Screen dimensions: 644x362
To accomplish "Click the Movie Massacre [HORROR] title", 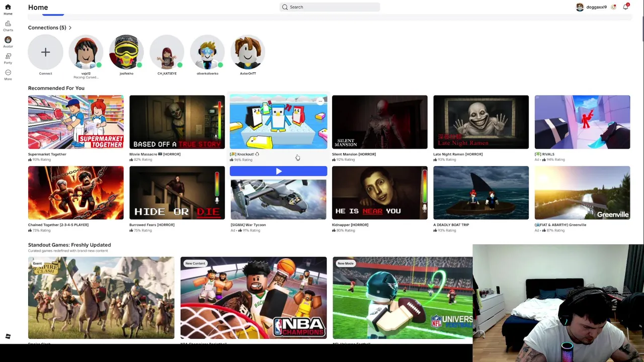I will [x=155, y=154].
